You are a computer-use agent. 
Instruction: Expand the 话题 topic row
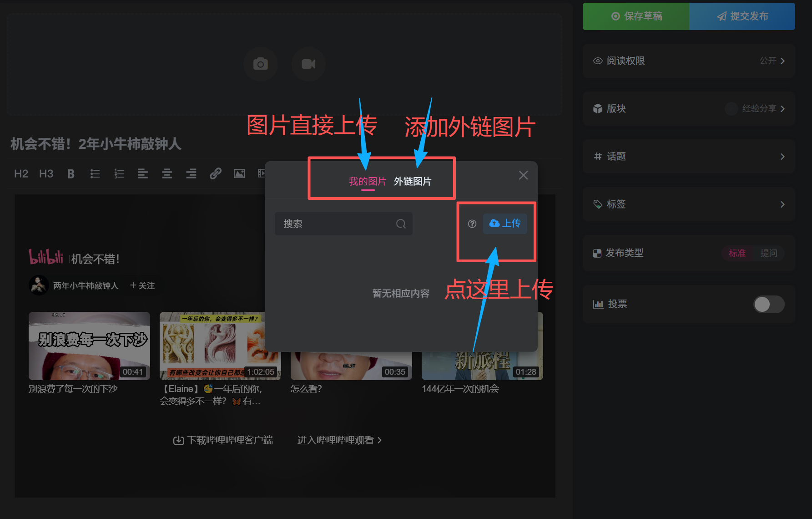pyautogui.click(x=689, y=157)
